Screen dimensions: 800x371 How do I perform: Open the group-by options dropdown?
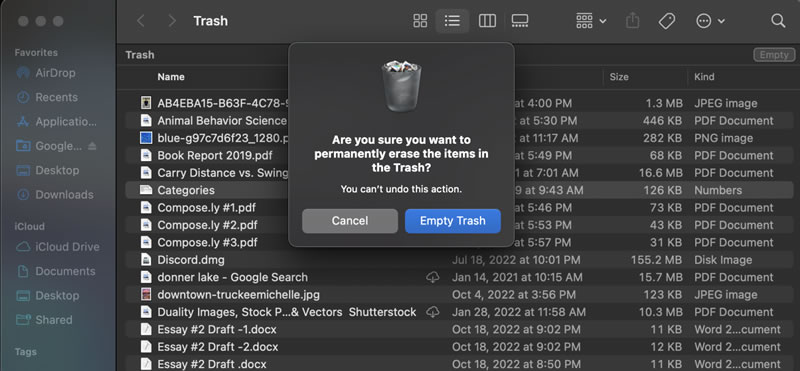[591, 21]
